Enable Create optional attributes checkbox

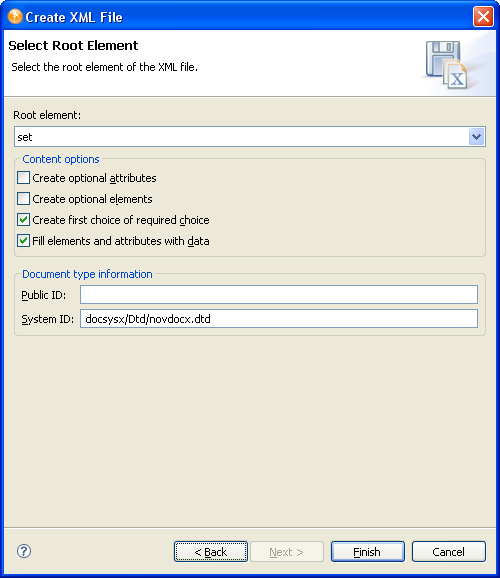pyautogui.click(x=24, y=178)
